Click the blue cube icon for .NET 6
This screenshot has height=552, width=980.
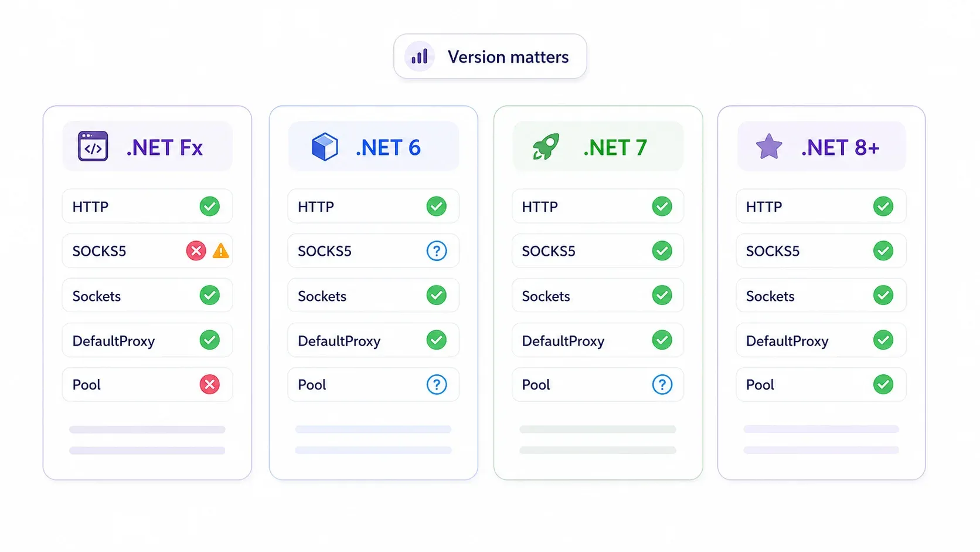click(325, 147)
